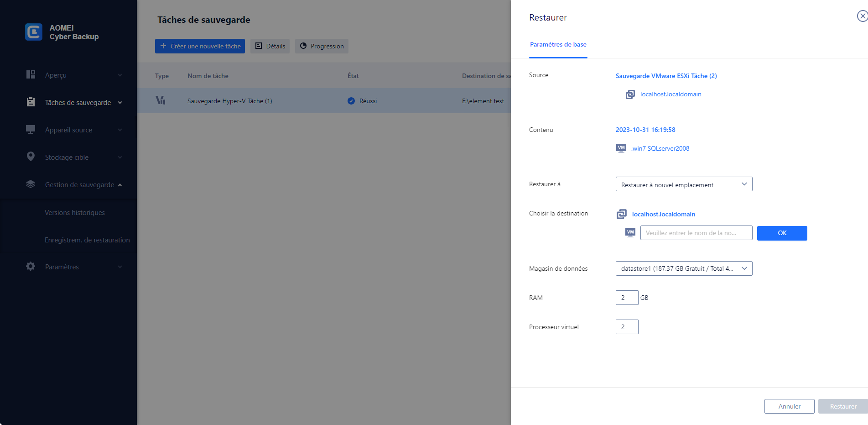The image size is (868, 425).
Task: Click the Stockage cible location pin icon
Action: pyautogui.click(x=31, y=157)
